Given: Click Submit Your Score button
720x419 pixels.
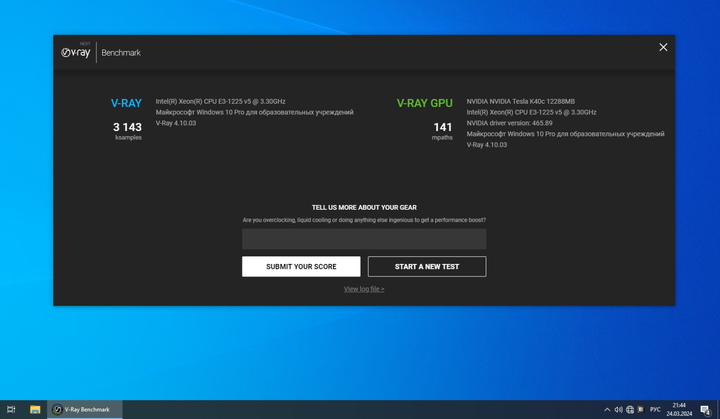Looking at the screenshot, I should tap(301, 266).
